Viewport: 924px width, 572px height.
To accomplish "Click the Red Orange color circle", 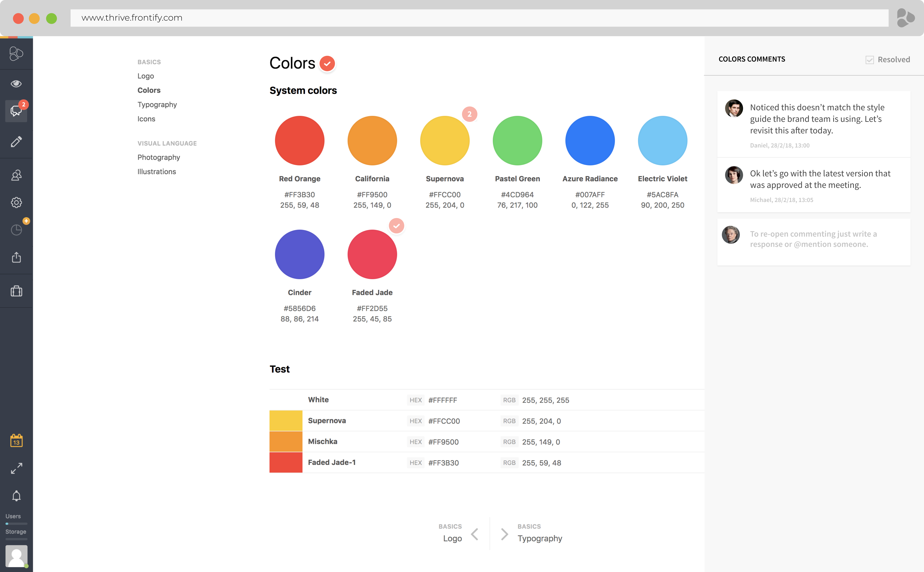I will (299, 140).
